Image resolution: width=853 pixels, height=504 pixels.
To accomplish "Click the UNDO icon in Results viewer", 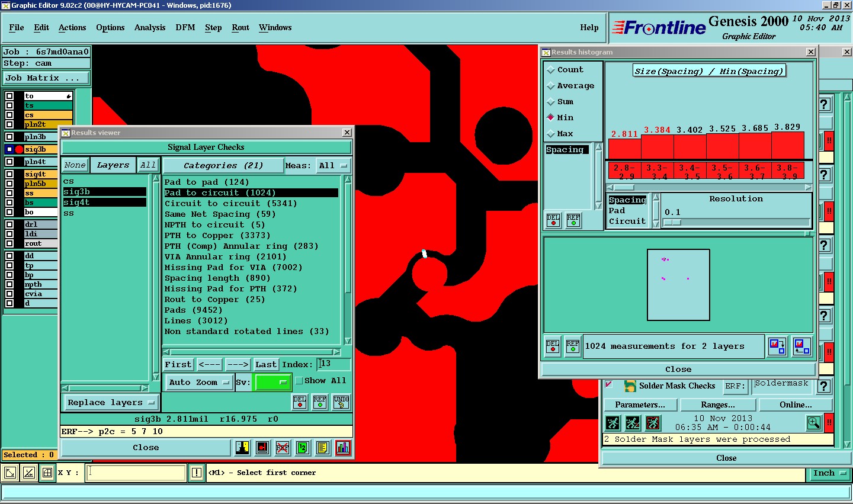I will pos(341,402).
